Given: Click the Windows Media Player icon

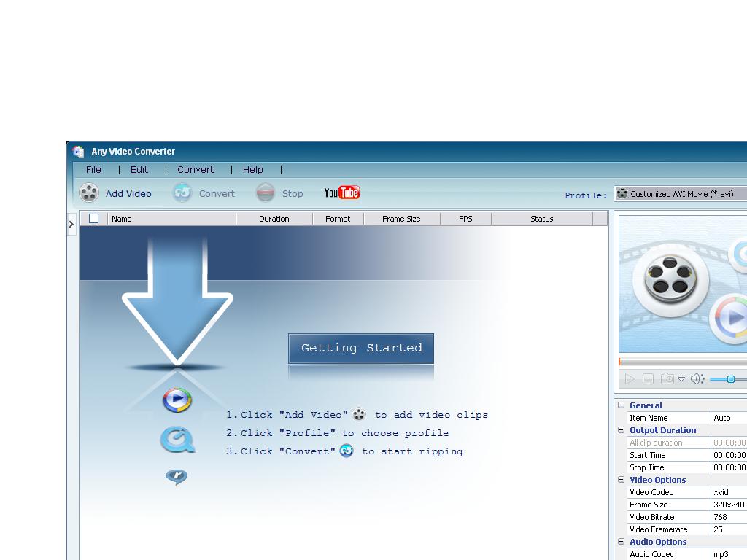Looking at the screenshot, I should 177,400.
